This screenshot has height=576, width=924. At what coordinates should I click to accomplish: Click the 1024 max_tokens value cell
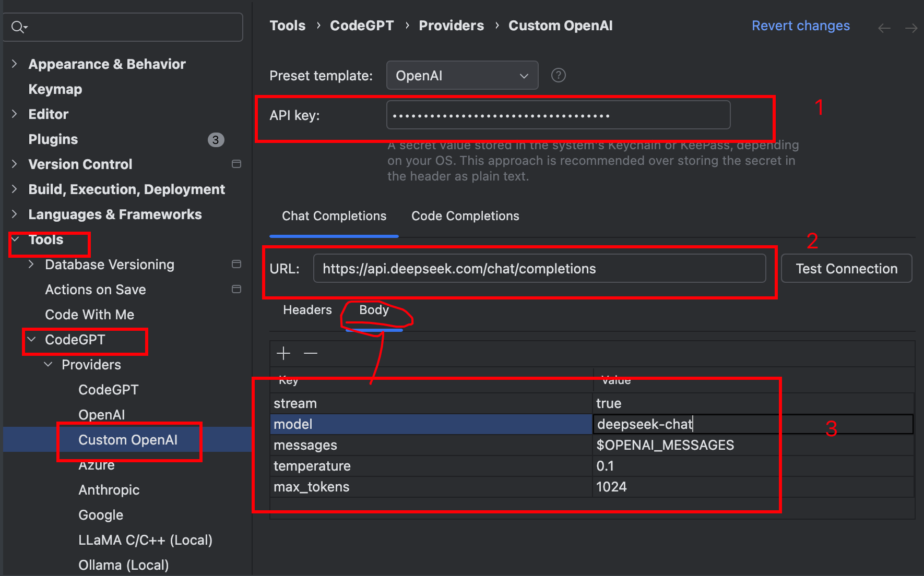[x=753, y=487]
